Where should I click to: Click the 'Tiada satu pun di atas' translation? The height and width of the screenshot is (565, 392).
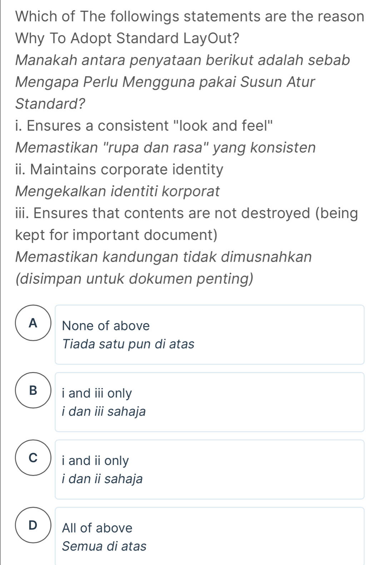click(128, 344)
